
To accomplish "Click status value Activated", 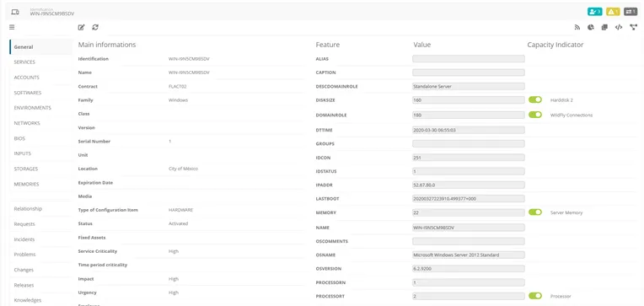I will [178, 224].
